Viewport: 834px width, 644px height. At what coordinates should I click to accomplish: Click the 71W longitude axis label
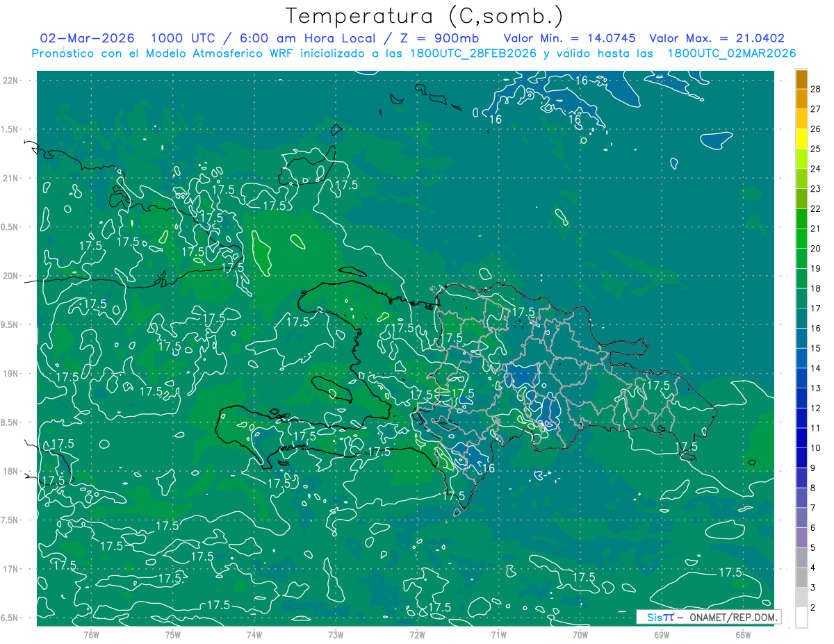(498, 634)
